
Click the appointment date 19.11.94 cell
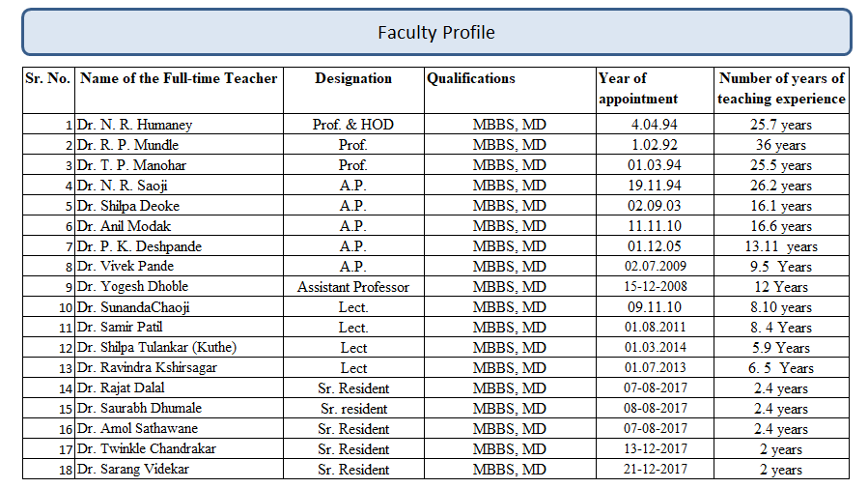[x=655, y=185]
